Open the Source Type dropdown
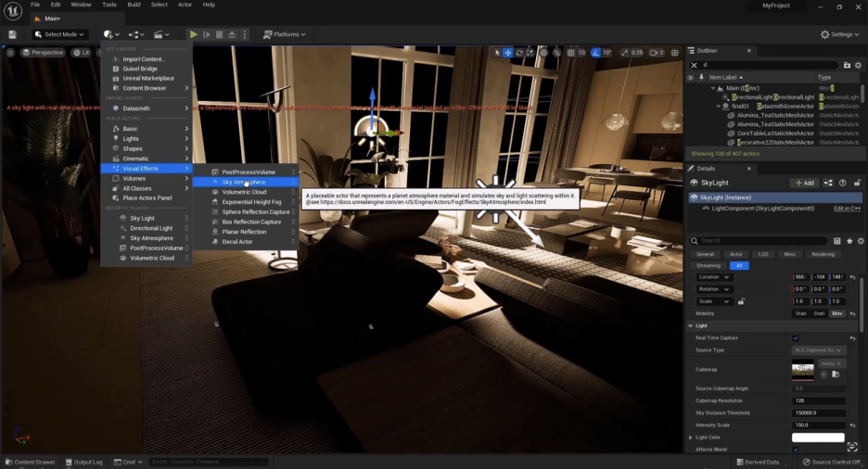Screen dimensions: 868x469 pos(818,350)
